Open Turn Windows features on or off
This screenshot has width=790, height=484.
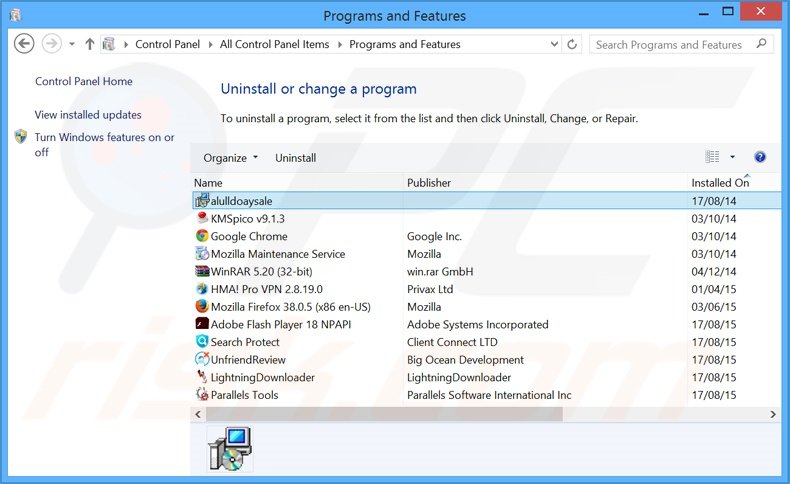(104, 145)
